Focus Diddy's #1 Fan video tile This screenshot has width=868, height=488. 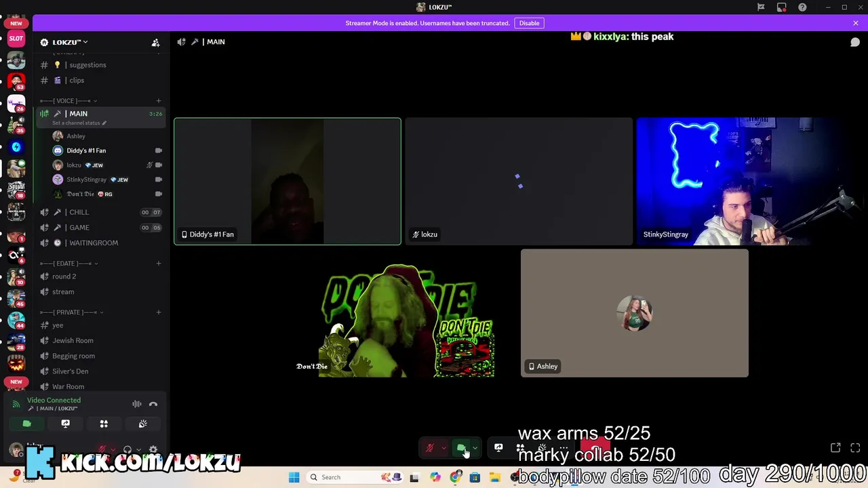[x=288, y=181]
